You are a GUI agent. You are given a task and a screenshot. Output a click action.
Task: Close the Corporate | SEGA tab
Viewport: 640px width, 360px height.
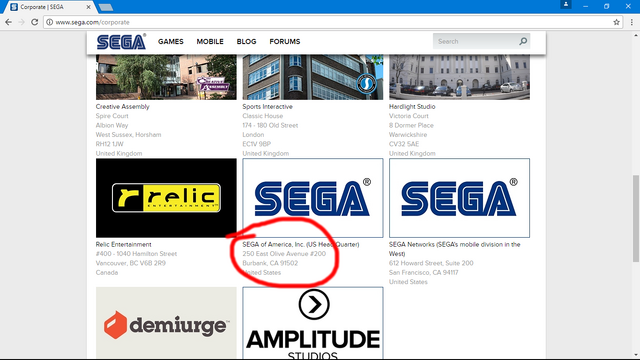tap(89, 7)
